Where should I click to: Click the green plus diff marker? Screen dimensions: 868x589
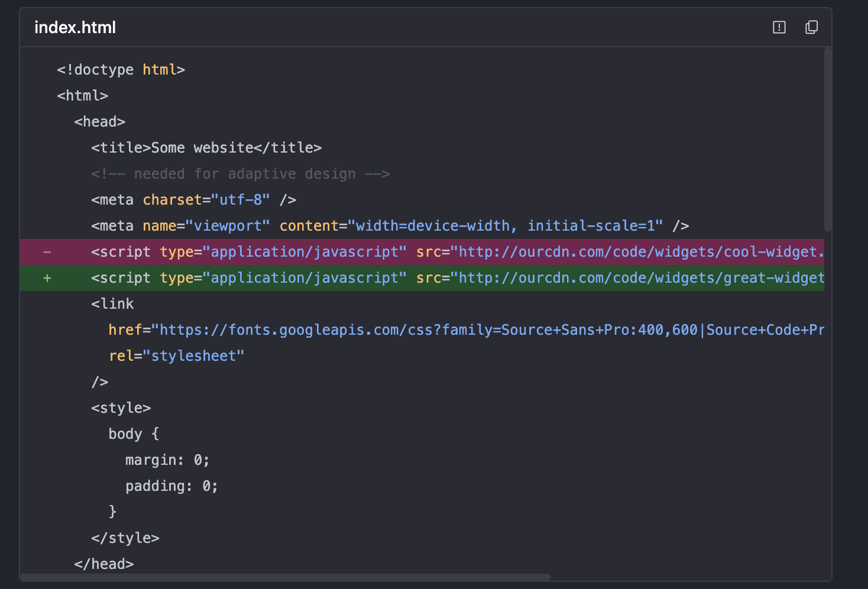click(47, 278)
